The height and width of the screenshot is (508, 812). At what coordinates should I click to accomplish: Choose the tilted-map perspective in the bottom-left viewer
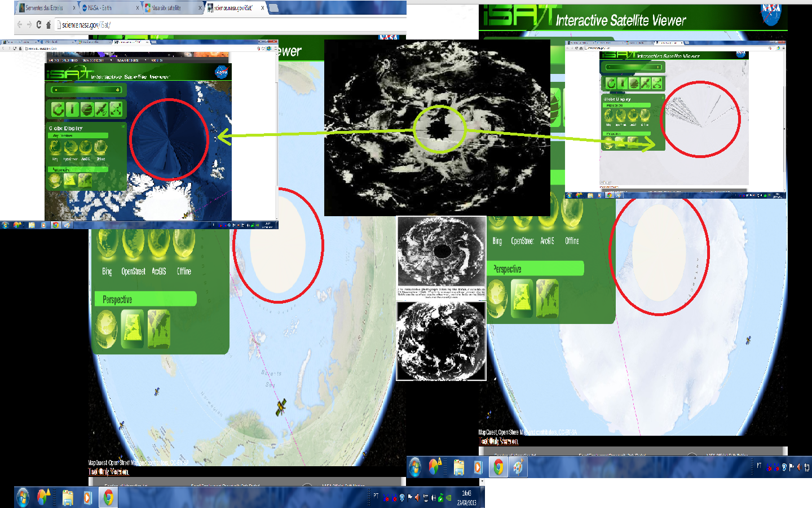[x=133, y=330]
